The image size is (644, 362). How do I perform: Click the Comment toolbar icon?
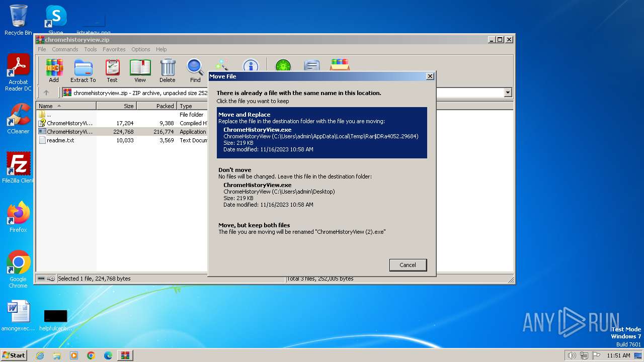pos(312,65)
